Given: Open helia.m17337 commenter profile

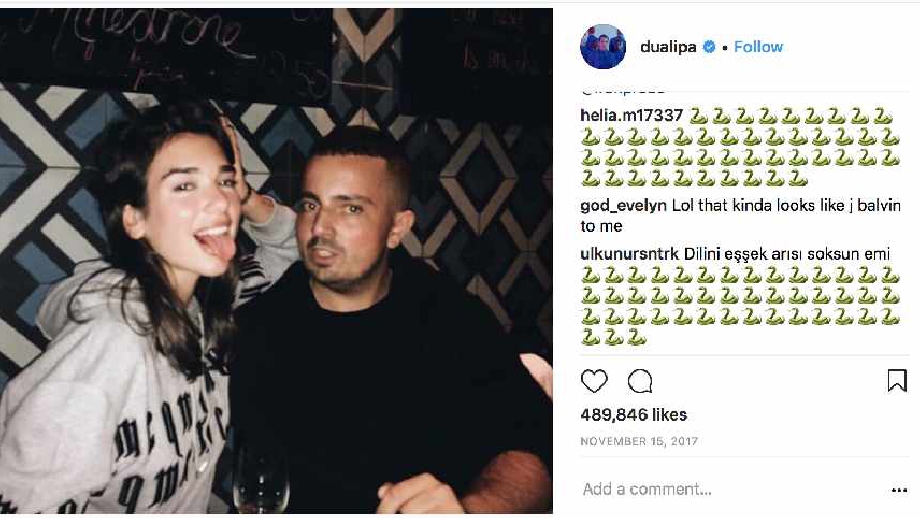Looking at the screenshot, I should 631,115.
